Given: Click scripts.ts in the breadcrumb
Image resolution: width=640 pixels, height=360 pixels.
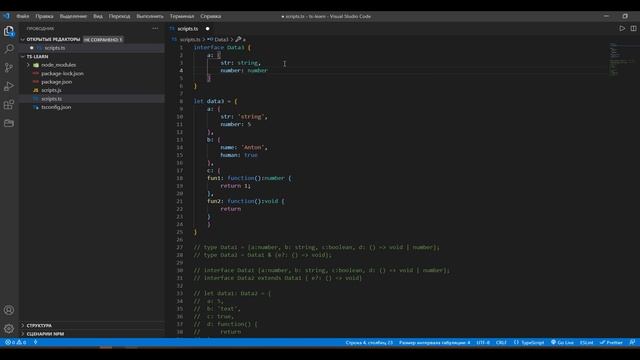Looking at the screenshot, I should pos(190,40).
